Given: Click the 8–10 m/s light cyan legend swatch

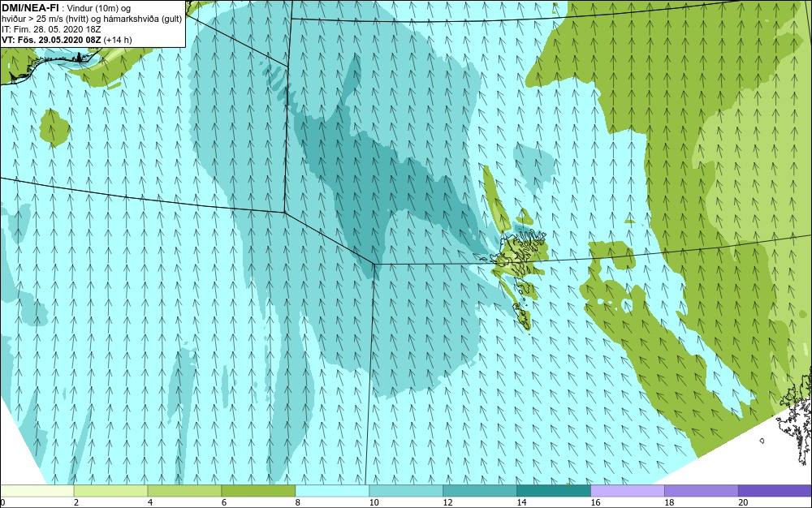Looking at the screenshot, I should coord(332,491).
